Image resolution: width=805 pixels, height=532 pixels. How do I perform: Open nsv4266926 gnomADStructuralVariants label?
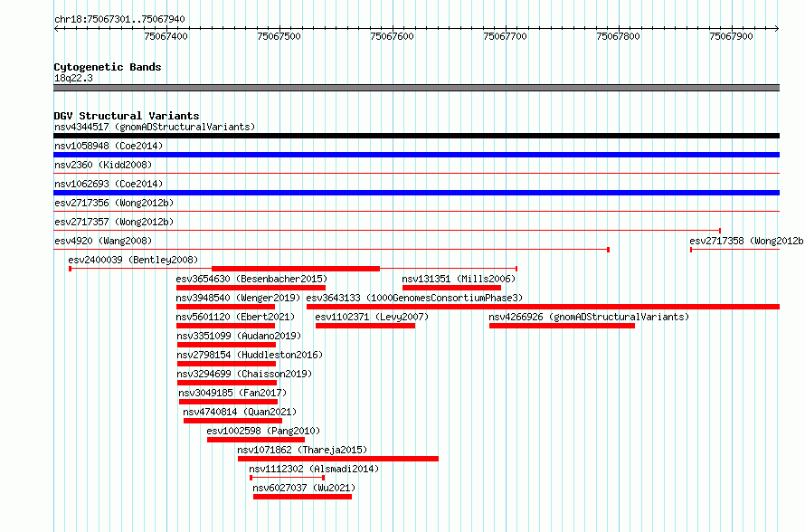coord(589,317)
